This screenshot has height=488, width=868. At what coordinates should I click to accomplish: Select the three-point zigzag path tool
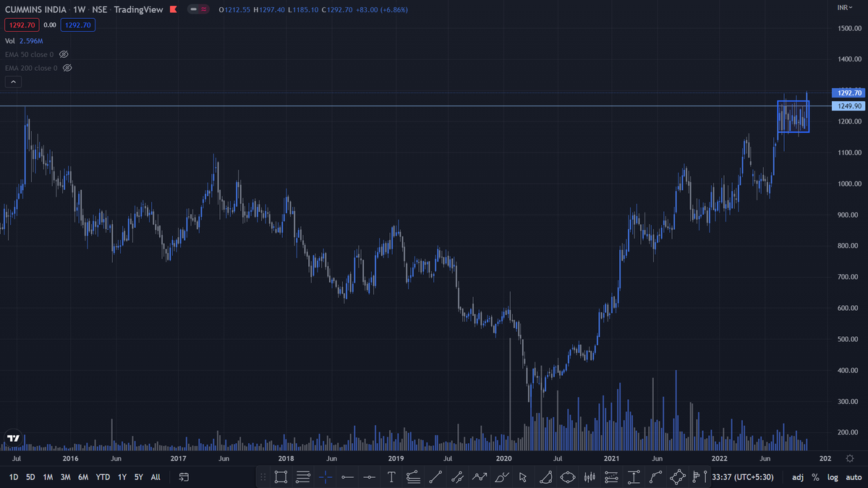[480, 477]
